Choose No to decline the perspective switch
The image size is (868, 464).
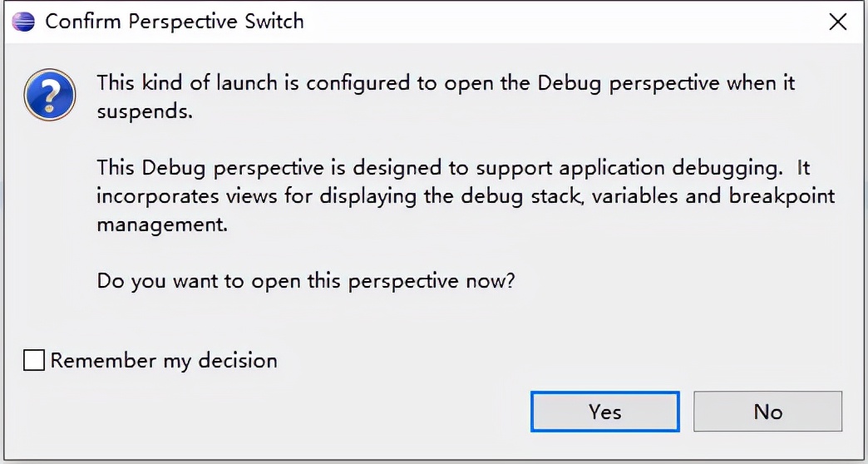pyautogui.click(x=767, y=412)
